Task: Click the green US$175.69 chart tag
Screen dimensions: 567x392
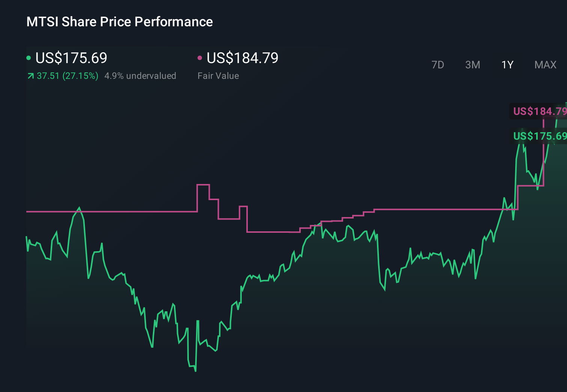Action: click(x=539, y=136)
